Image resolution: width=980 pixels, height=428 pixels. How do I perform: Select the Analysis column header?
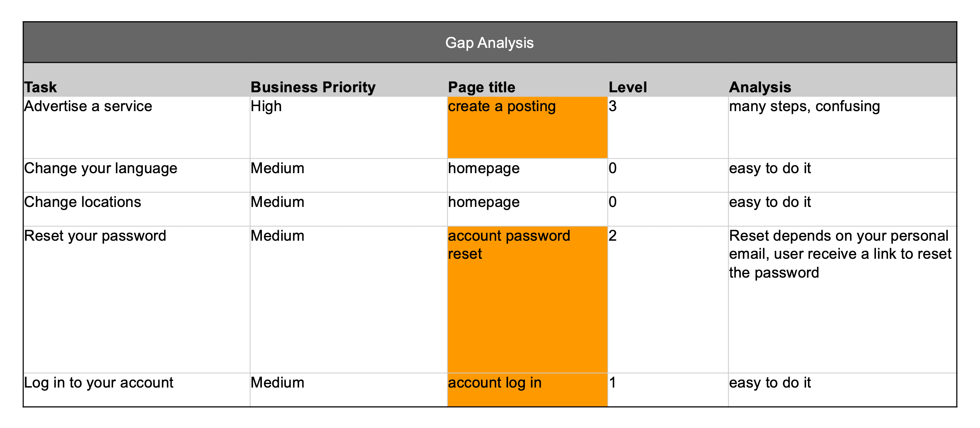point(760,87)
